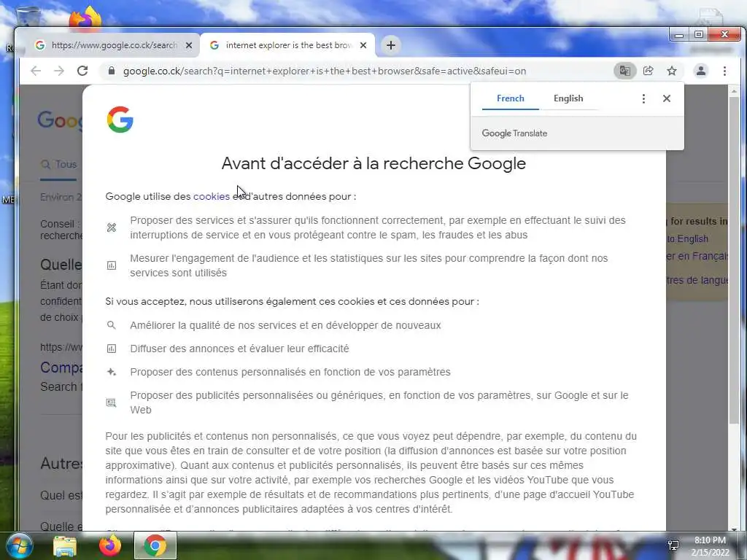Open the Translate page icon in address bar
Screen dimensions: 747x560
624,71
